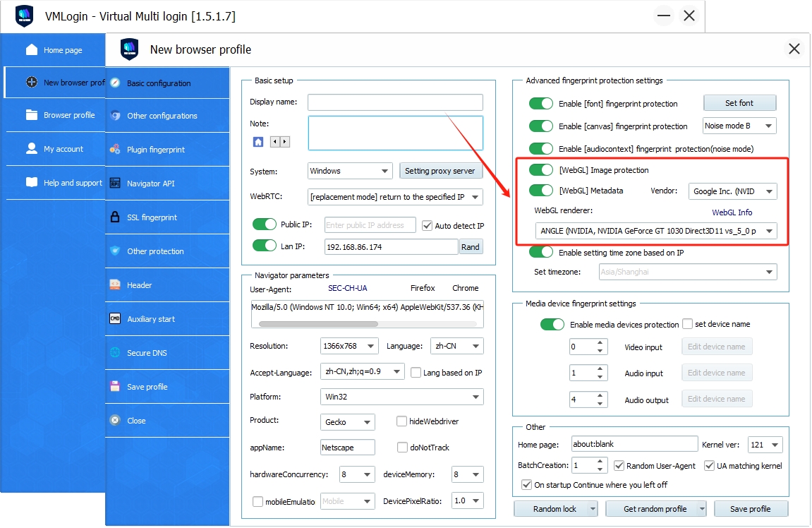Click the home icon under Note
The height and width of the screenshot is (528, 812).
click(x=258, y=142)
